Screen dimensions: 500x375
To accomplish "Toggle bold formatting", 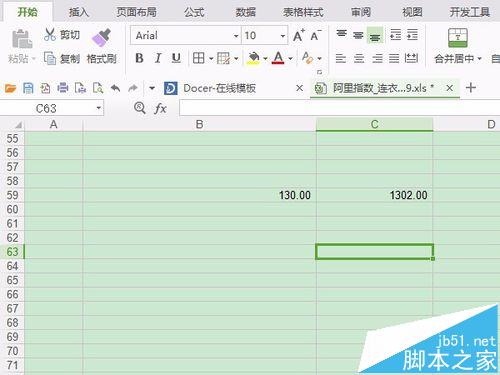I will point(139,58).
